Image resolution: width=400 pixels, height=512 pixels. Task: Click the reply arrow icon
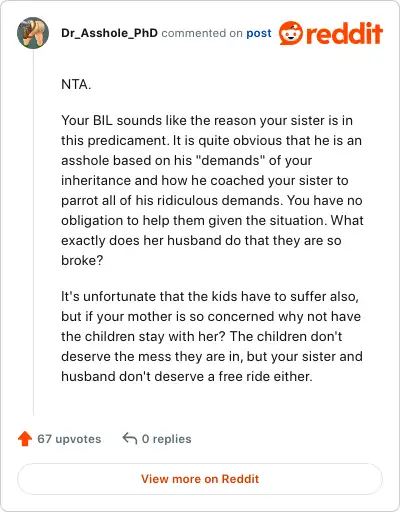[x=130, y=438]
